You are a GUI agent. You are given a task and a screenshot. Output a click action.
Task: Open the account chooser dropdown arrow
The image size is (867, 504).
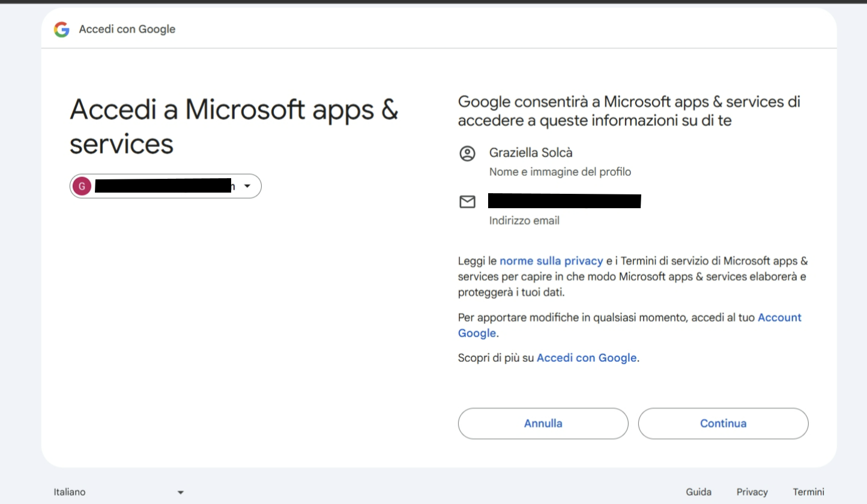point(247,187)
